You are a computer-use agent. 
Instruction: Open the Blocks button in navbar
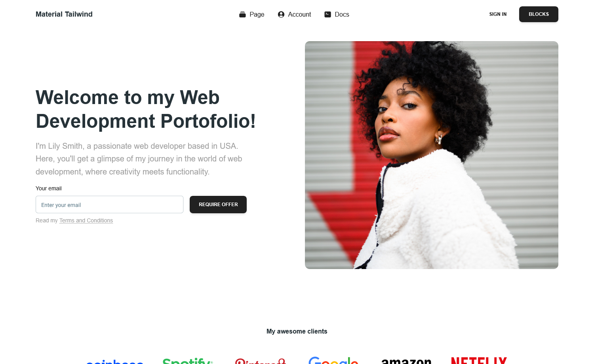click(539, 14)
